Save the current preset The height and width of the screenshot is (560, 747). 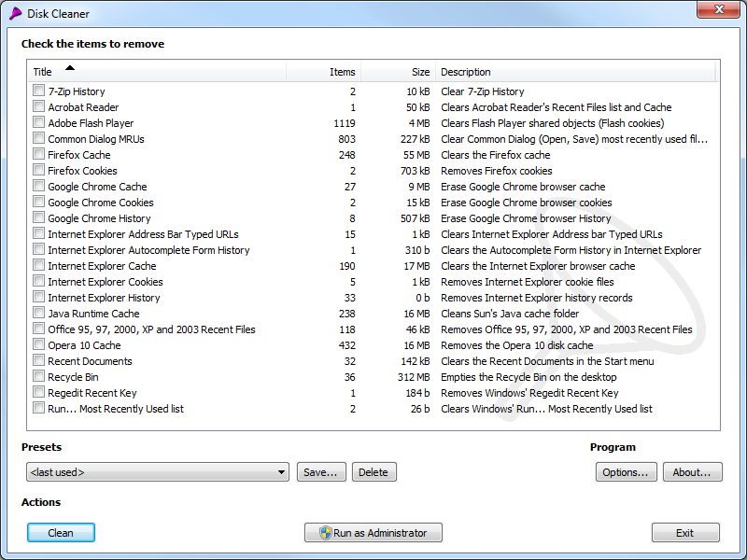click(320, 472)
